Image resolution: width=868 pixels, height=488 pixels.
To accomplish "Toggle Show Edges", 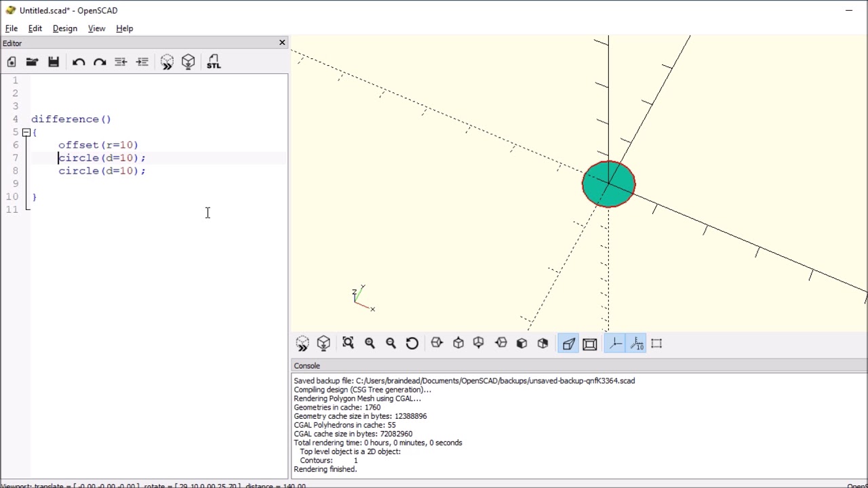I will [x=656, y=344].
